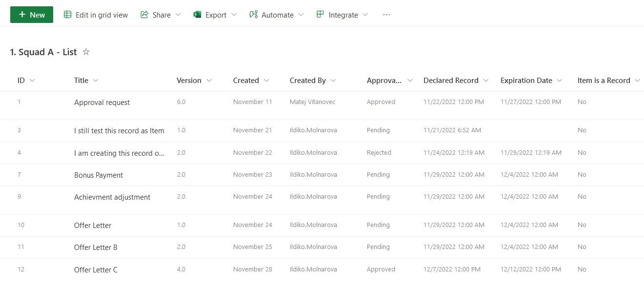Open the Approval status column dropdown

pos(410,81)
